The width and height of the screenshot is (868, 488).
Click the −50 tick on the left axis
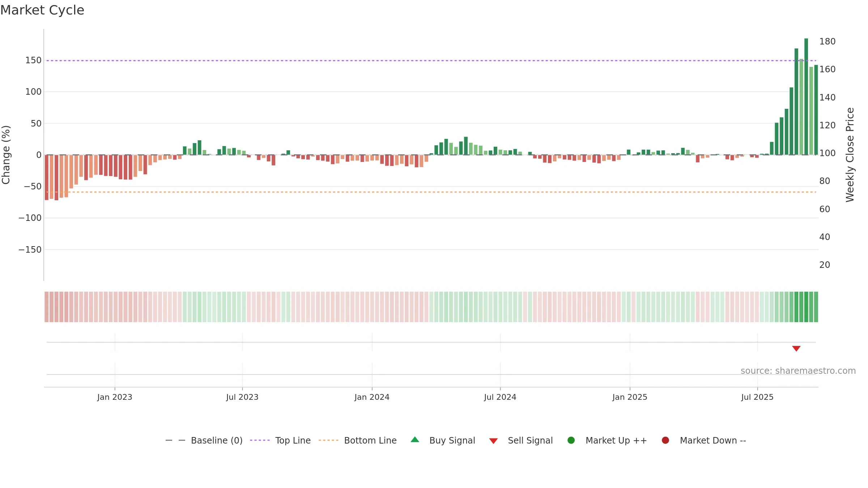coord(33,187)
